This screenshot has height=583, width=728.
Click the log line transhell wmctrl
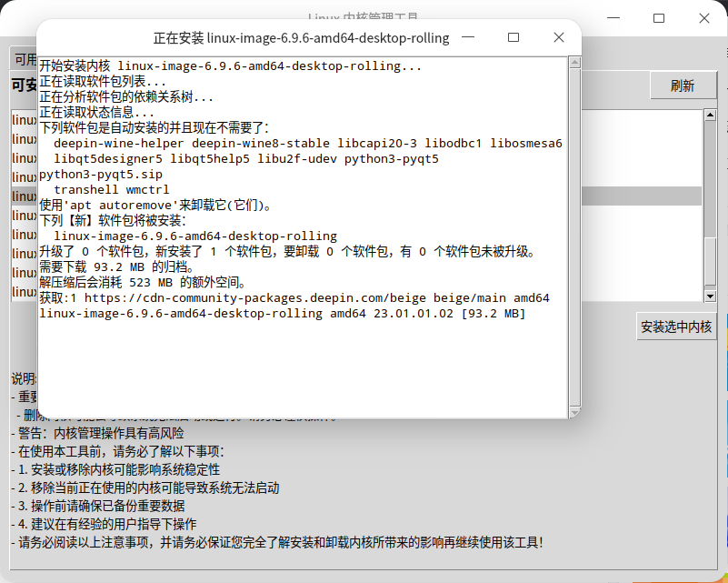pos(112,189)
